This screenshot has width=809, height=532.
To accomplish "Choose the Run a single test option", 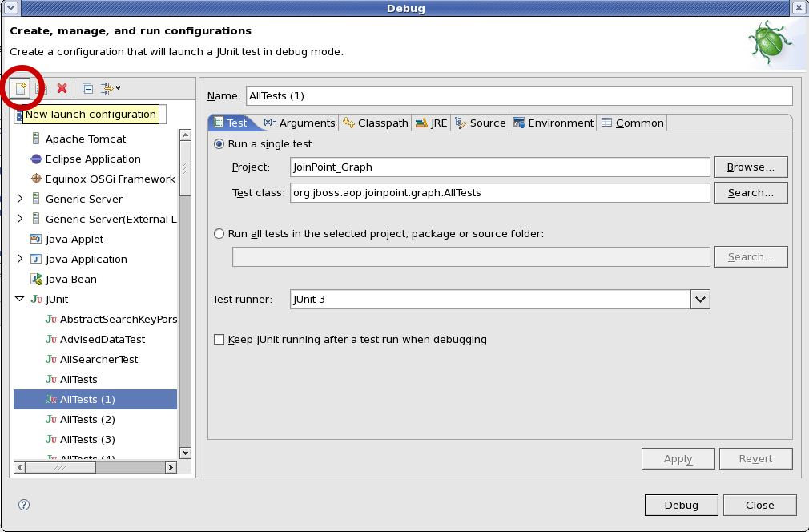I will 219,144.
